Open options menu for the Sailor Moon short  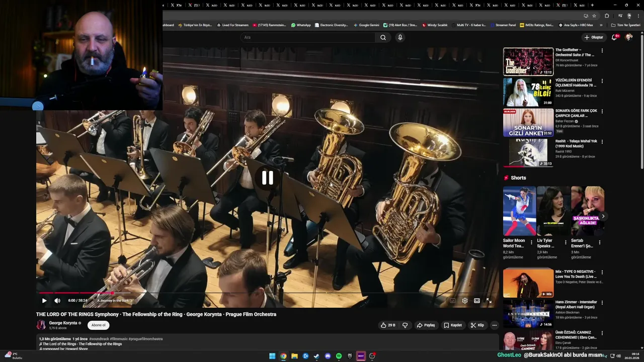coord(531,242)
